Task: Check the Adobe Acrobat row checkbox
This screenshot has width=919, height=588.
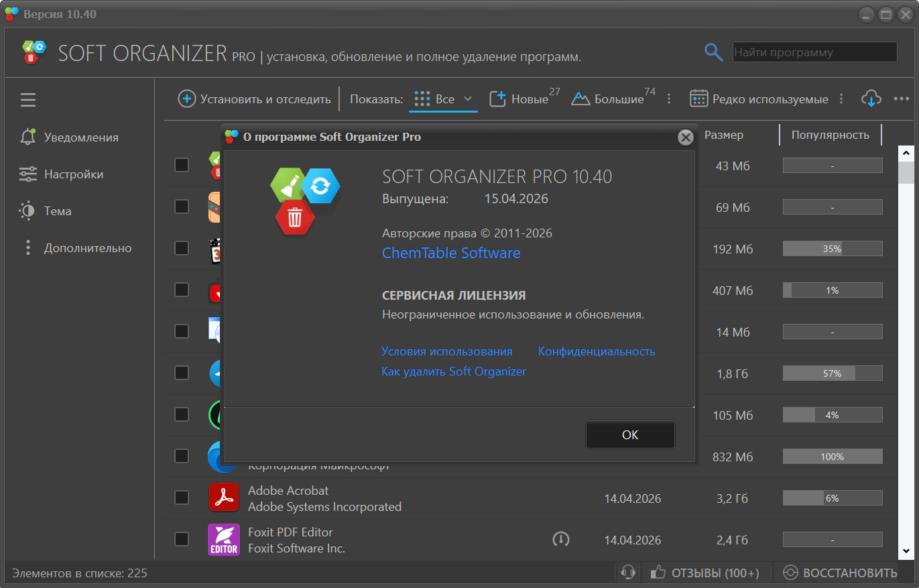Action: click(182, 497)
